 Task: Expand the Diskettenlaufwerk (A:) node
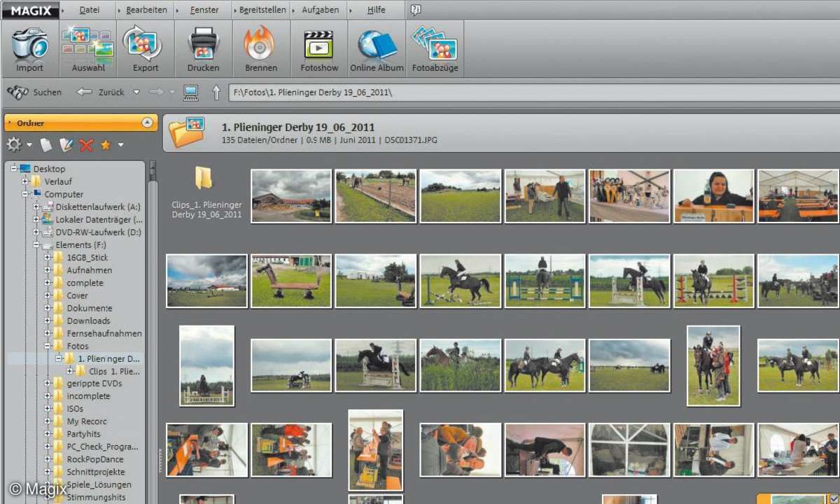click(36, 206)
